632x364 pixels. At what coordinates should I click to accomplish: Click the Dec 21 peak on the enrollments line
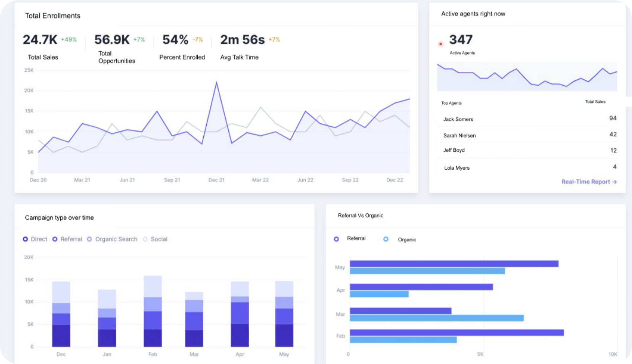coord(216,82)
